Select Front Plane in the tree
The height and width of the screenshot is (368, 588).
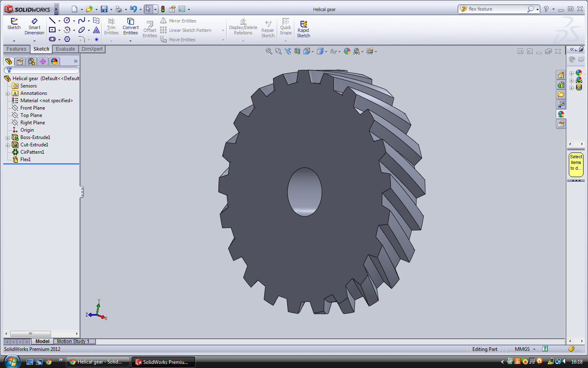(33, 108)
